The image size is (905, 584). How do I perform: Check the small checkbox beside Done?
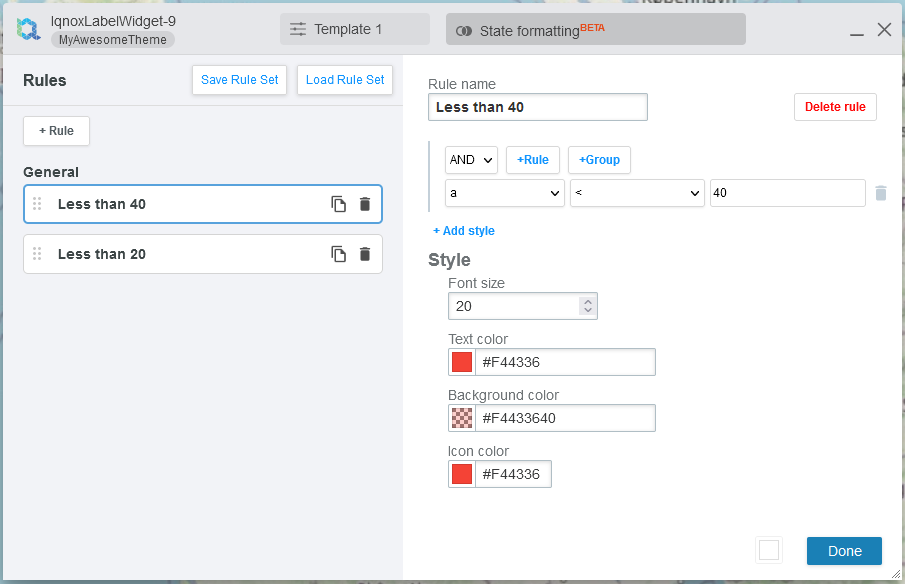pyautogui.click(x=769, y=550)
